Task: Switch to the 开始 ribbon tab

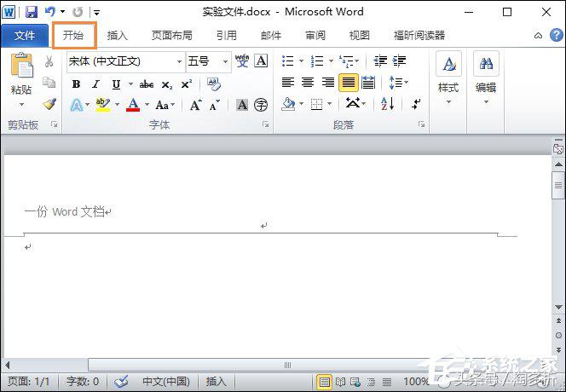Action: pyautogui.click(x=73, y=35)
